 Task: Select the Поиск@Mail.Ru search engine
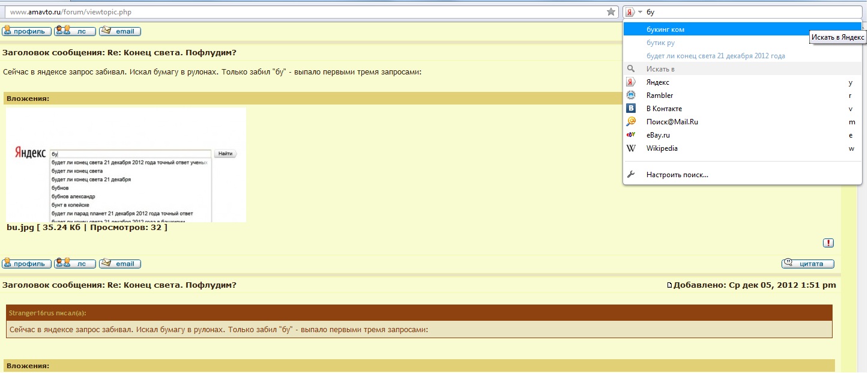point(672,122)
